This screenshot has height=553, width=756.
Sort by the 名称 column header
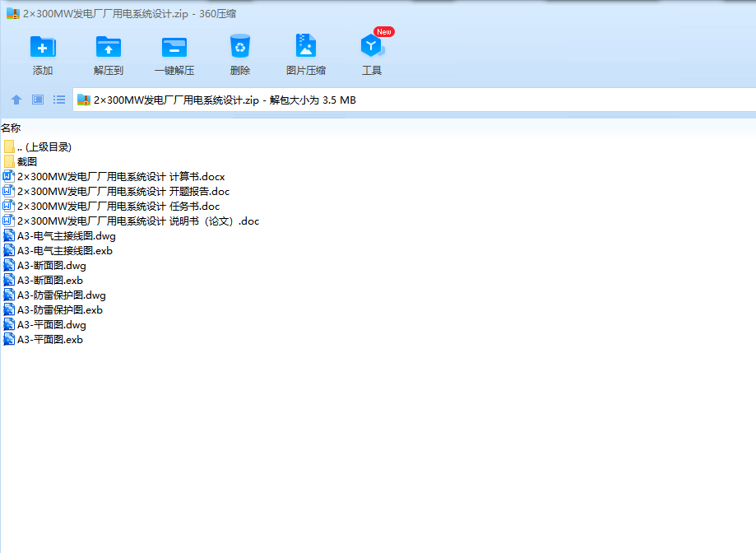(11, 128)
